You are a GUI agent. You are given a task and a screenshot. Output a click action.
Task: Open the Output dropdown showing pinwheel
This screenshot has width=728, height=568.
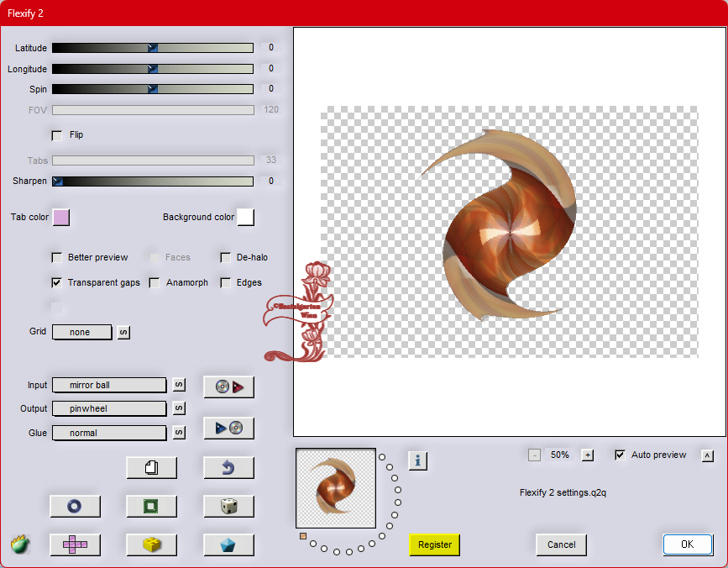(x=109, y=408)
